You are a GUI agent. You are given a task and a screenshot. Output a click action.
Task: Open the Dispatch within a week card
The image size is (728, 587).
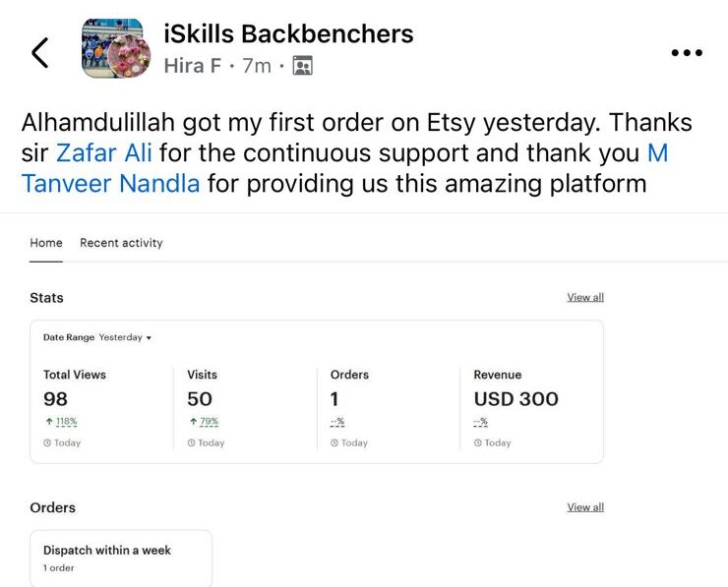[x=121, y=558]
